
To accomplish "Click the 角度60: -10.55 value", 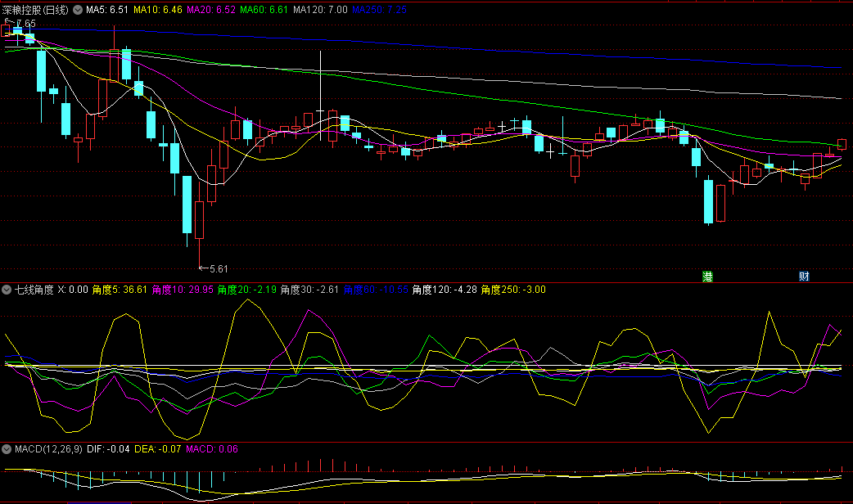I will click(376, 290).
